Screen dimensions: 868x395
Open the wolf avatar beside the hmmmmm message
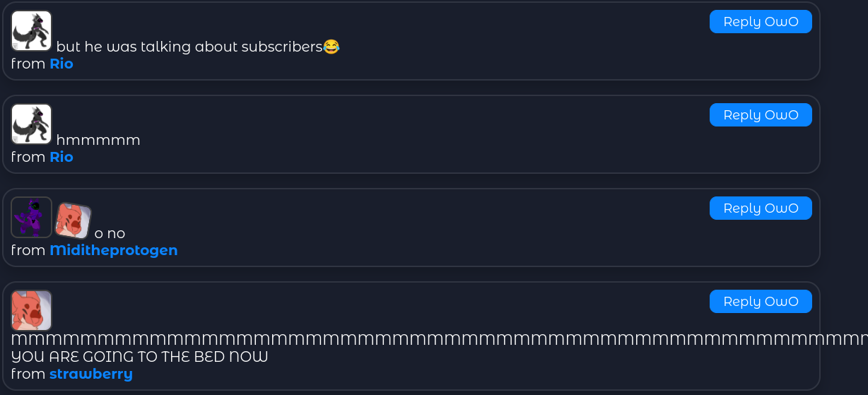(x=32, y=124)
